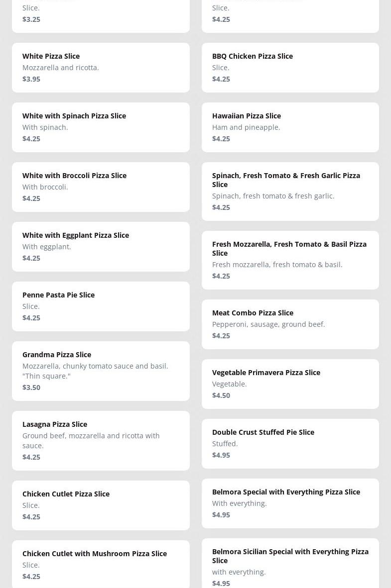
Task: Click the $4.50 Vegetable Primavera price
Action: pyautogui.click(x=221, y=395)
